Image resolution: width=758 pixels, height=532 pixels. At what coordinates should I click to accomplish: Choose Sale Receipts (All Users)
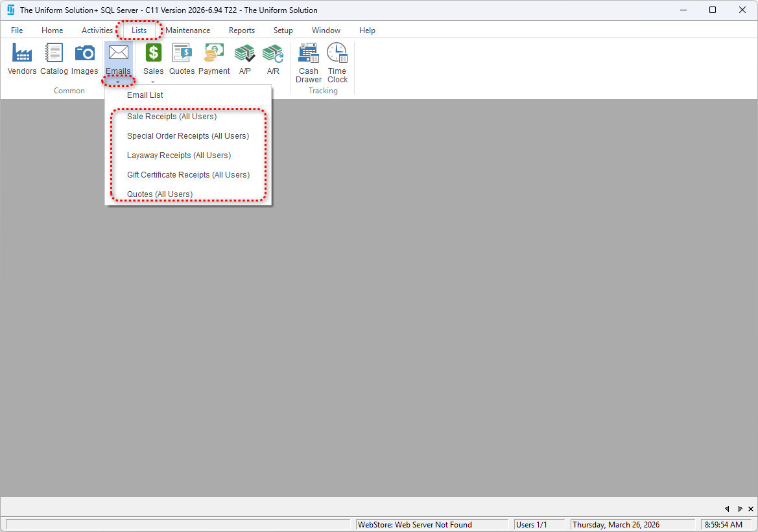(172, 117)
